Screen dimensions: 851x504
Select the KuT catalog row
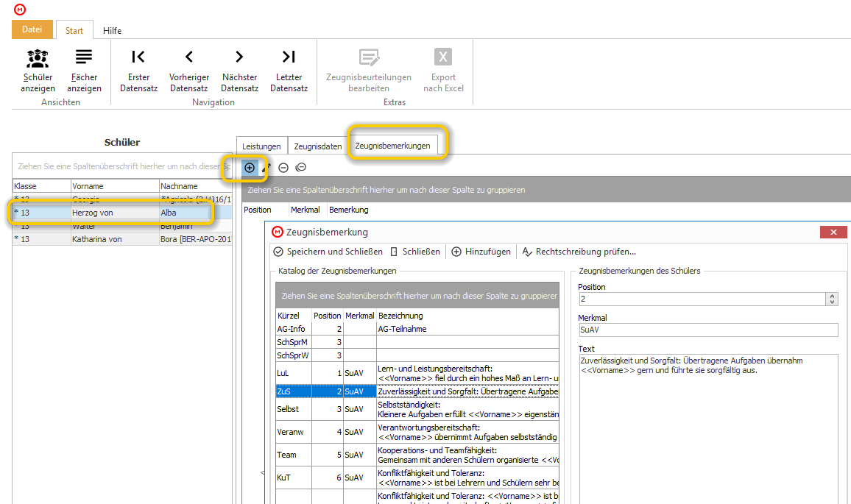click(417, 478)
